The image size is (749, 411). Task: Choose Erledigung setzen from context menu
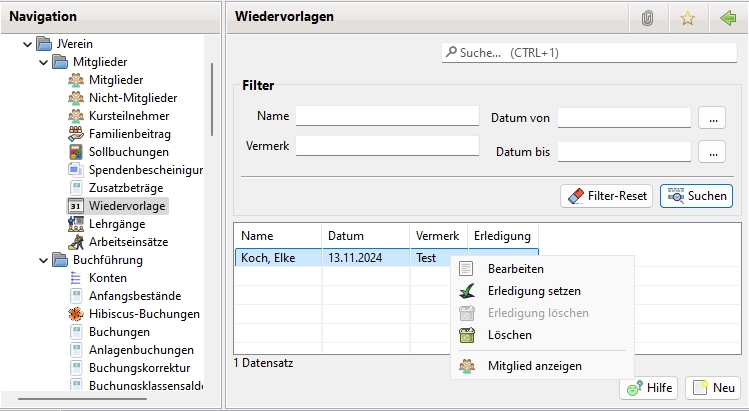533,291
